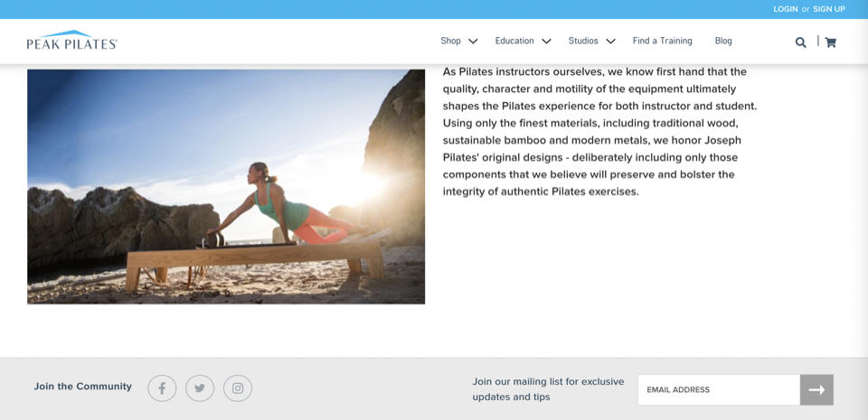Open the Twitter icon in footer
The height and width of the screenshot is (420, 868).
tap(200, 388)
